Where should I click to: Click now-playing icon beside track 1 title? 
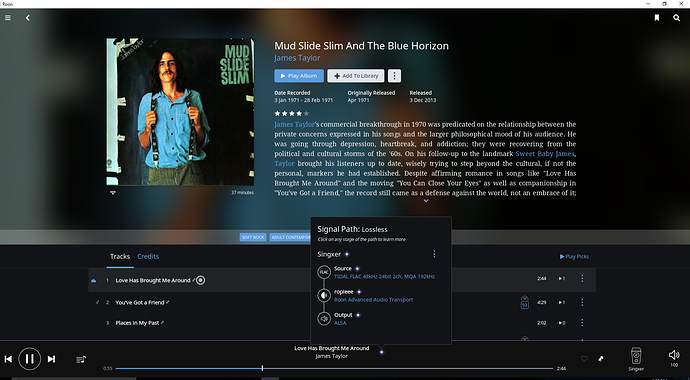click(200, 280)
